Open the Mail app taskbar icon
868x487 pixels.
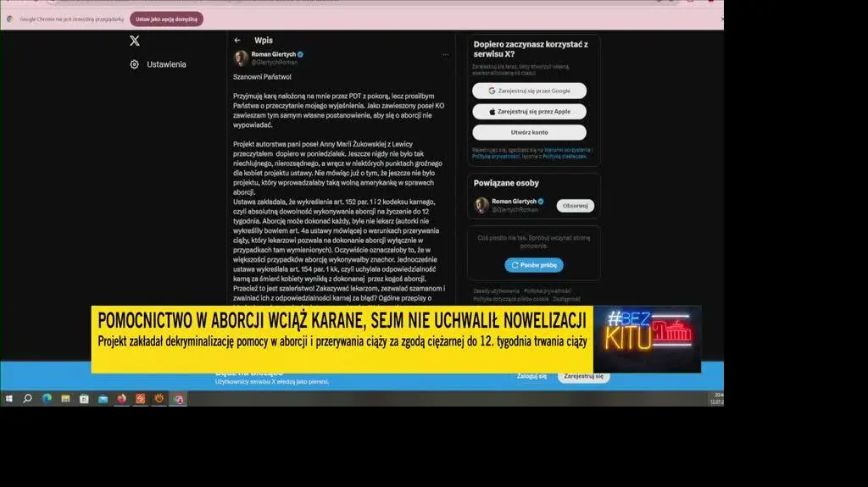tap(103, 398)
